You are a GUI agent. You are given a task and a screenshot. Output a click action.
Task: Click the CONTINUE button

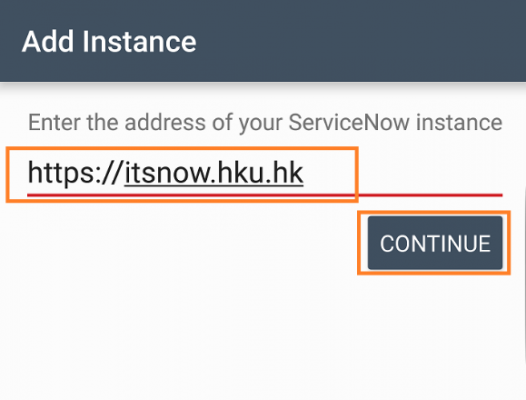click(x=435, y=243)
